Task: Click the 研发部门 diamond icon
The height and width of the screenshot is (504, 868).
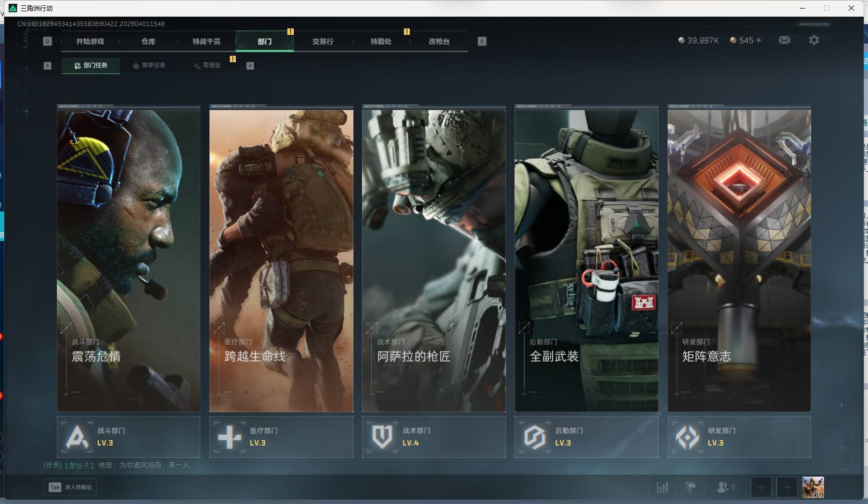Action: pyautogui.click(x=687, y=437)
